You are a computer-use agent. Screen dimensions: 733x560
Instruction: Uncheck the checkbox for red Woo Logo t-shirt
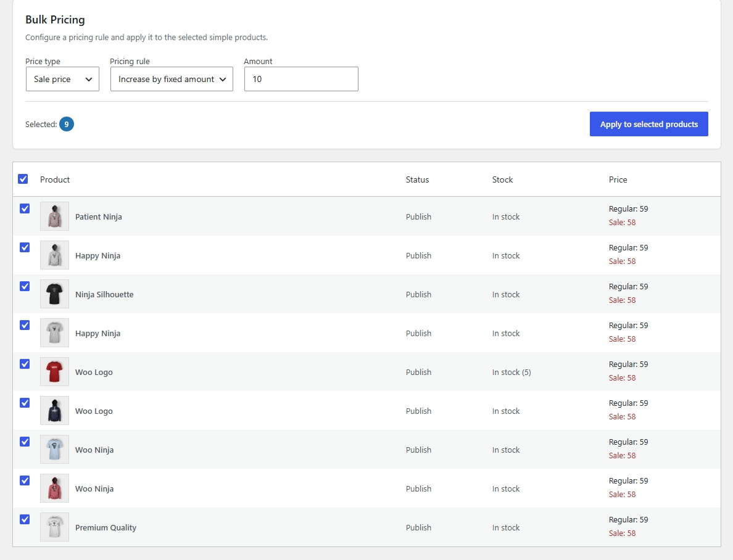25,364
